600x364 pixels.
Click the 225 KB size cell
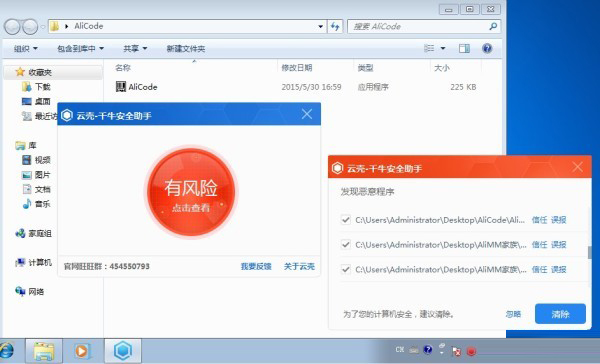463,87
